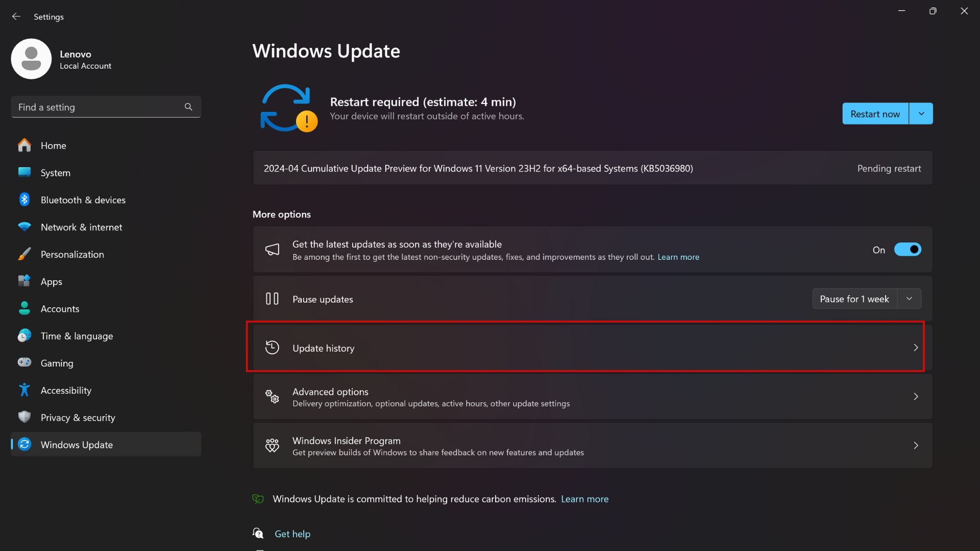Turn off the latest updates toggle switch
This screenshot has height=551, width=980.
pos(908,249)
